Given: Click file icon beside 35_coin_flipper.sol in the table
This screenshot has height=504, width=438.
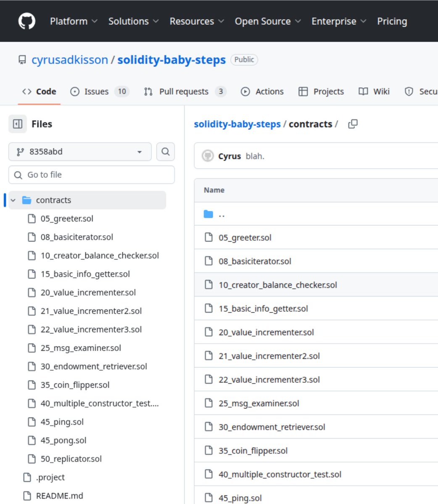Looking at the screenshot, I should 208,451.
